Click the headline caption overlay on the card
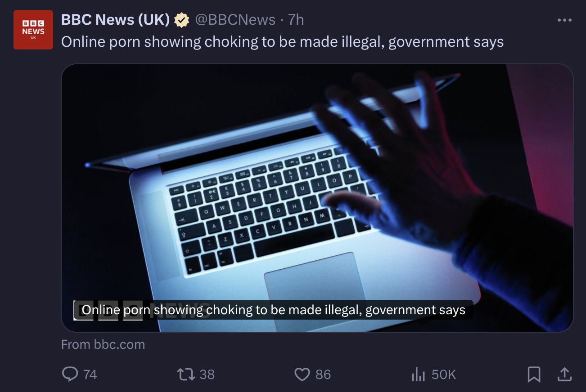 273,310
